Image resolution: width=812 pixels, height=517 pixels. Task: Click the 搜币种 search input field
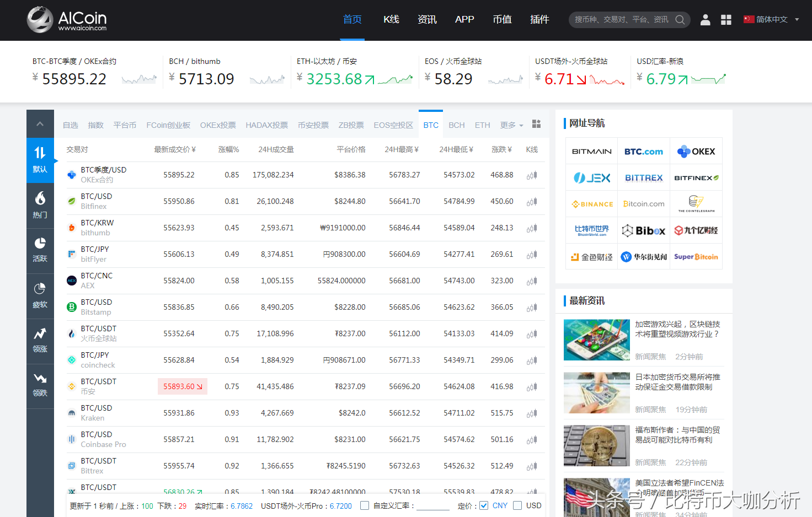(621, 19)
